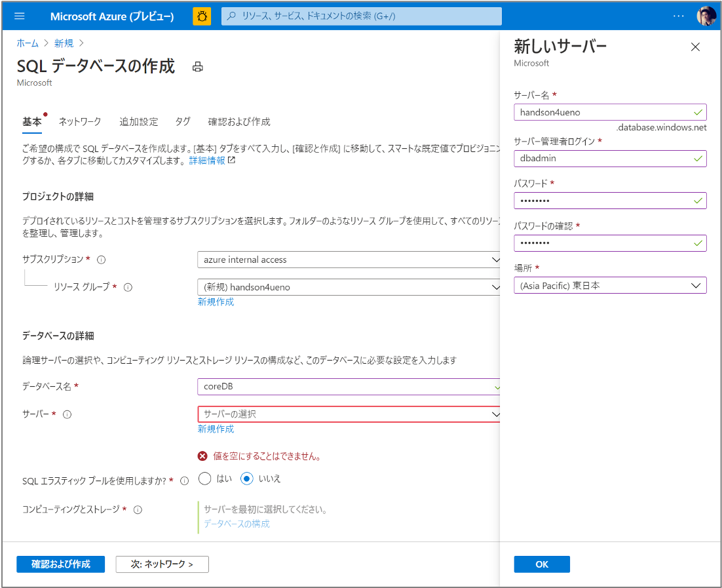Open the 詳細情報 link
Screen dimensions: 722x588
coord(207,161)
